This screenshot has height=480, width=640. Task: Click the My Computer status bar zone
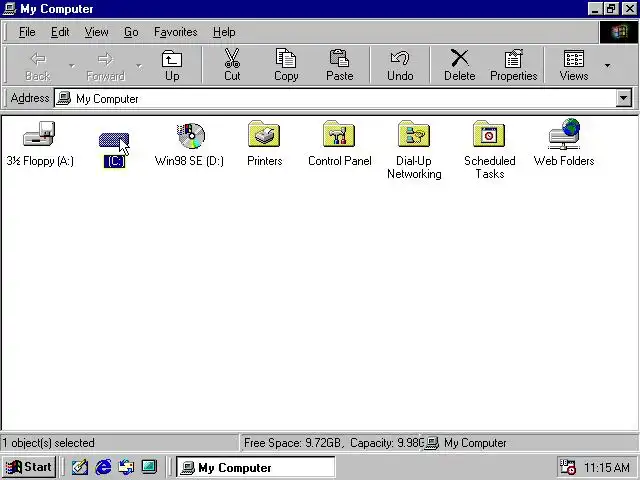[531, 443]
